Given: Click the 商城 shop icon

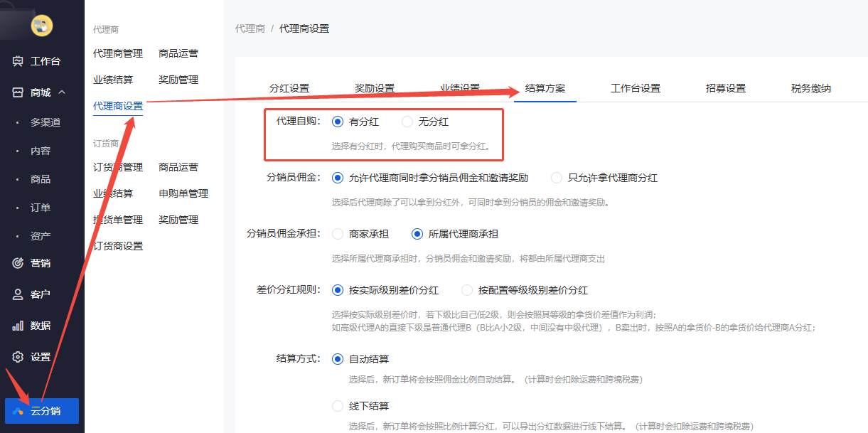Looking at the screenshot, I should click(x=18, y=92).
